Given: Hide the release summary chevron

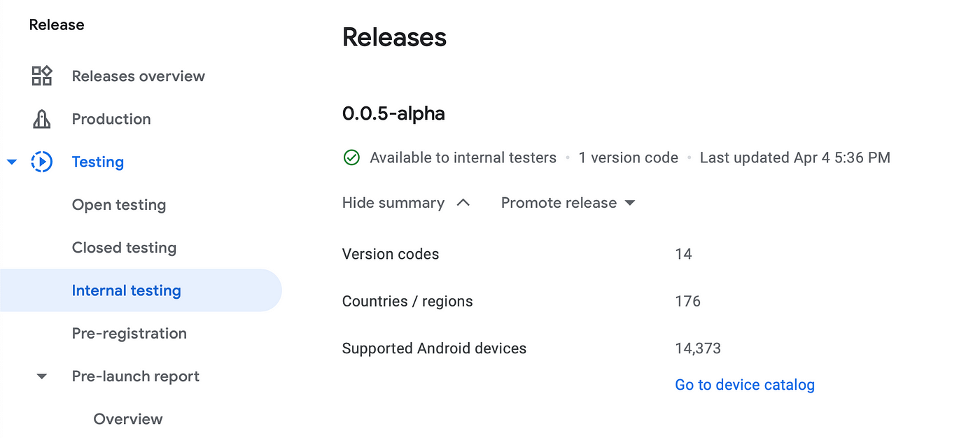Looking at the screenshot, I should [463, 202].
